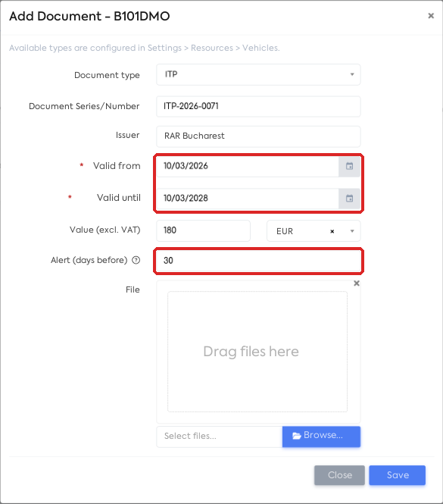Image resolution: width=443 pixels, height=504 pixels.
Task: Click the Drag files here drop zone
Action: click(257, 352)
